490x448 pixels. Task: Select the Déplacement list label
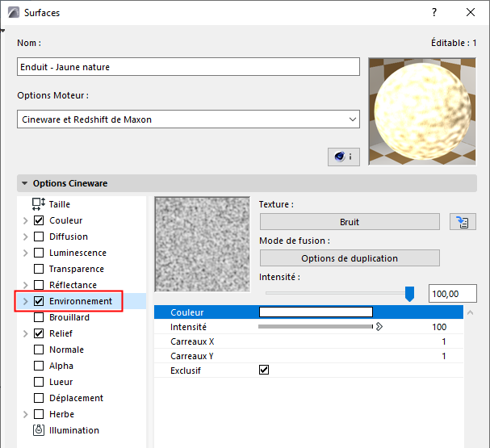(76, 398)
